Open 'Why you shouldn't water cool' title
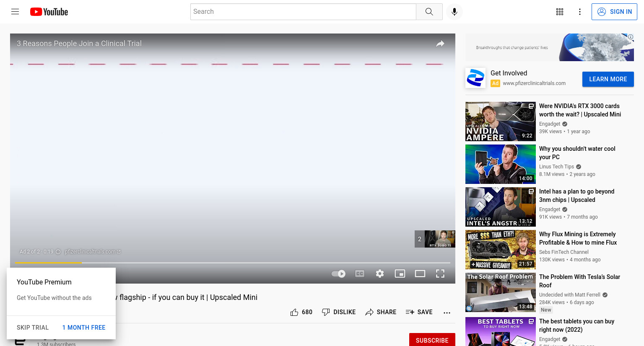 pos(577,153)
